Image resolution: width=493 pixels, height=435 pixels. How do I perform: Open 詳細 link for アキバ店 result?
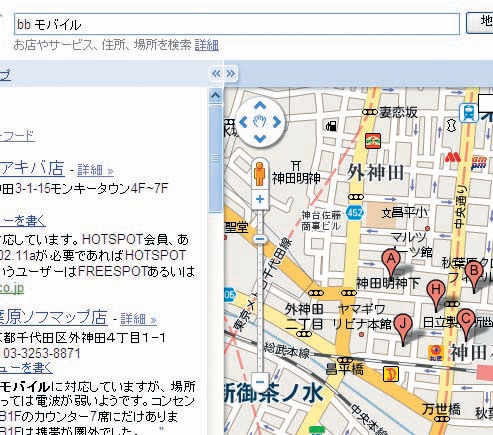pyautogui.click(x=95, y=170)
